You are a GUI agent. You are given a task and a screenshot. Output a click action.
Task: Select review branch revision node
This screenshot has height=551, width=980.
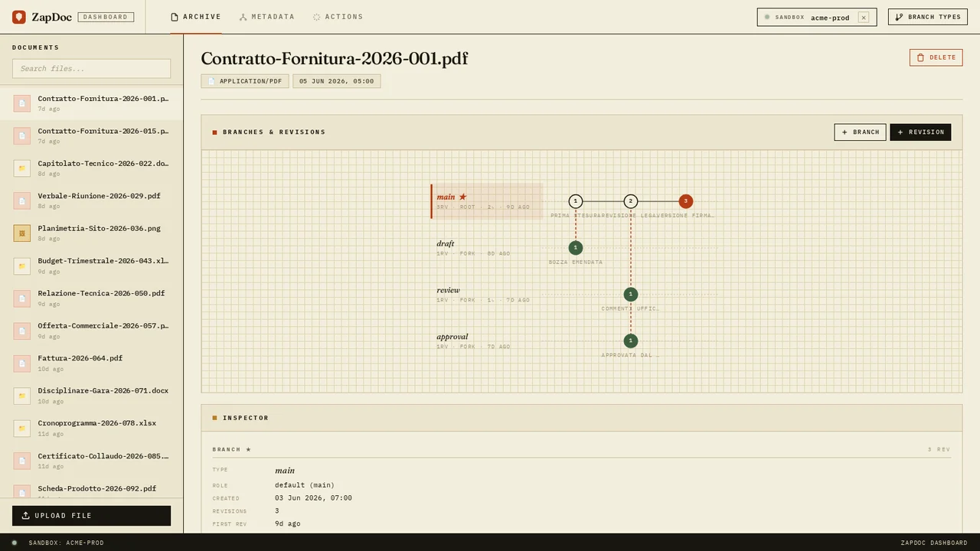click(x=631, y=295)
